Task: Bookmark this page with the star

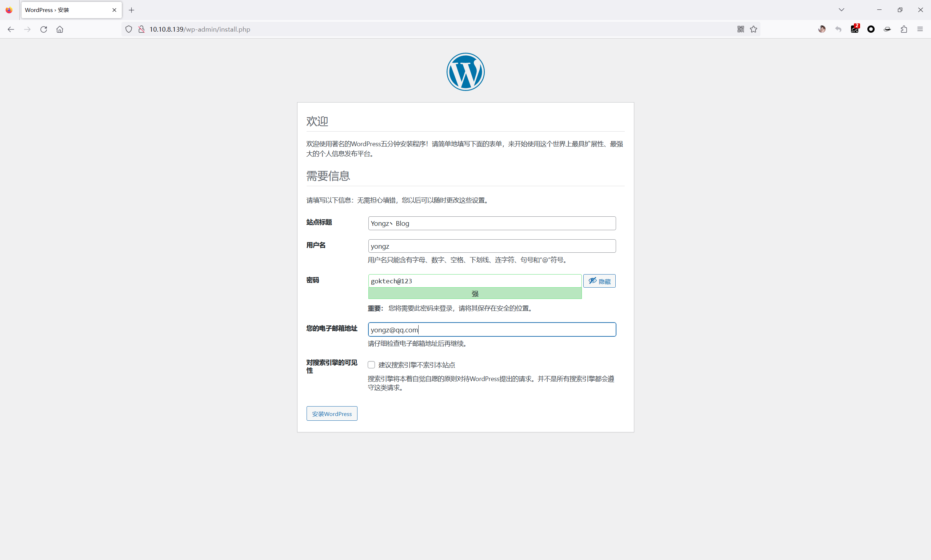Action: [754, 29]
